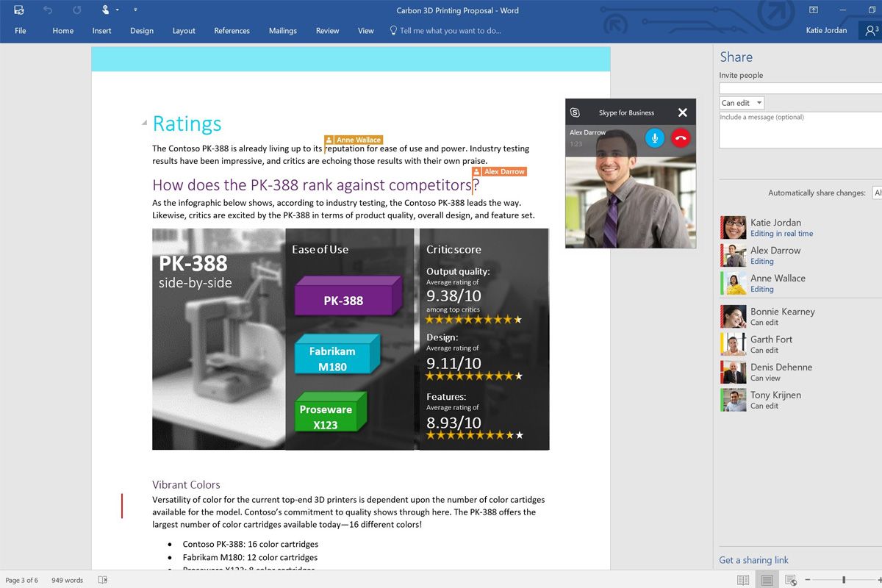Mute the microphone in Skype call
882x588 pixels.
tap(655, 137)
